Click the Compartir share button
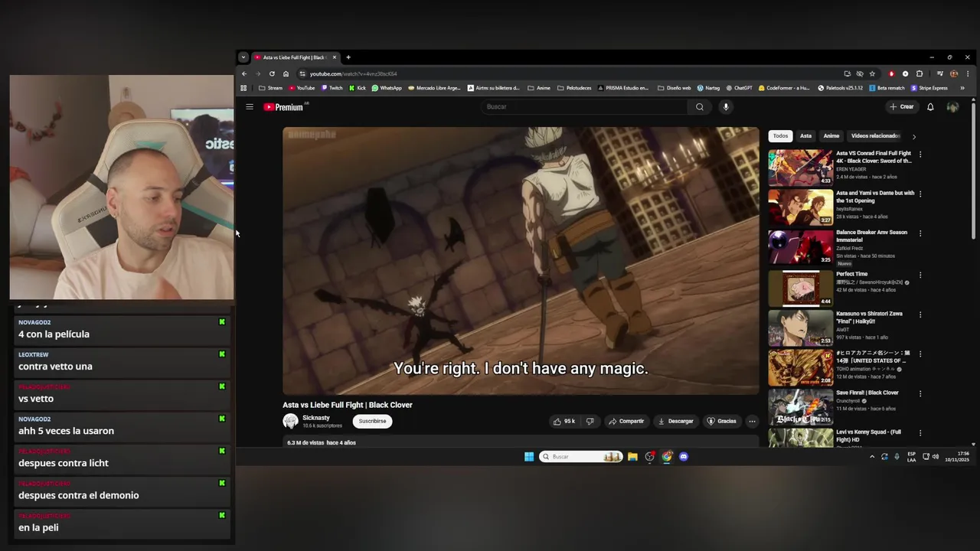Image resolution: width=980 pixels, height=551 pixels. [626, 421]
